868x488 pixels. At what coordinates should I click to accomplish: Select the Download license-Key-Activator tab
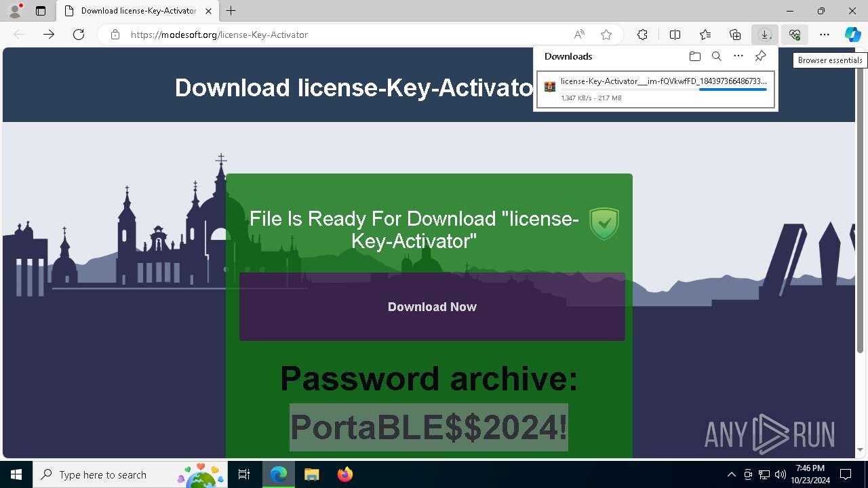pyautogui.click(x=137, y=11)
